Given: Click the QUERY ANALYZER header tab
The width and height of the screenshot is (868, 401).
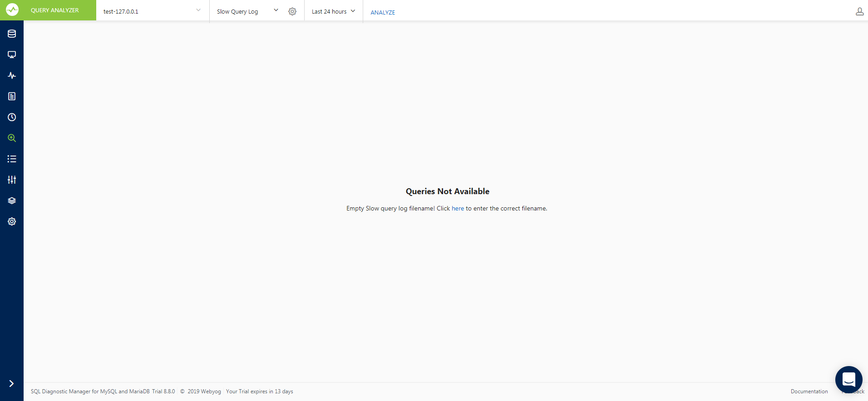Looking at the screenshot, I should pos(55,10).
